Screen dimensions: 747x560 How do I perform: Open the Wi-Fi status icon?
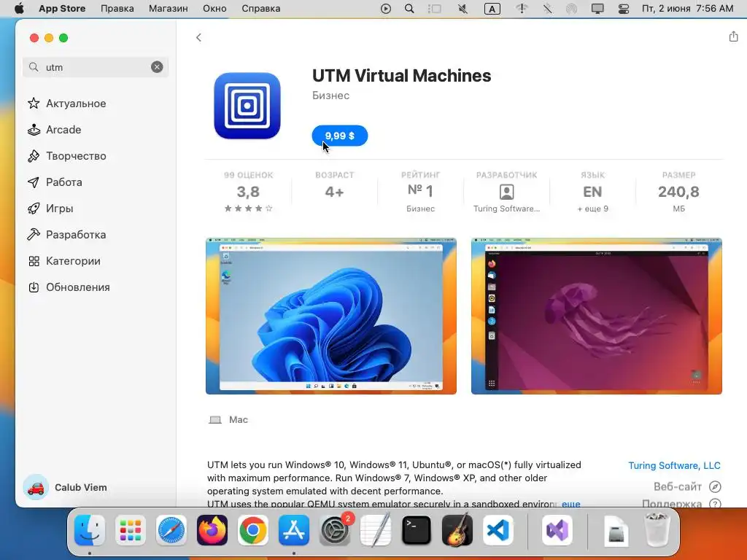coord(522,9)
